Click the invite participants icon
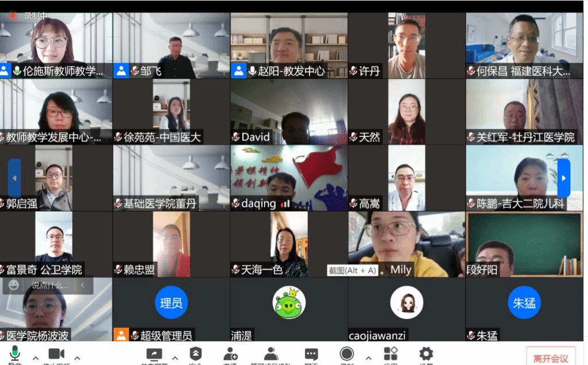Image resolution: width=588 pixels, height=365 pixels. coord(231,354)
